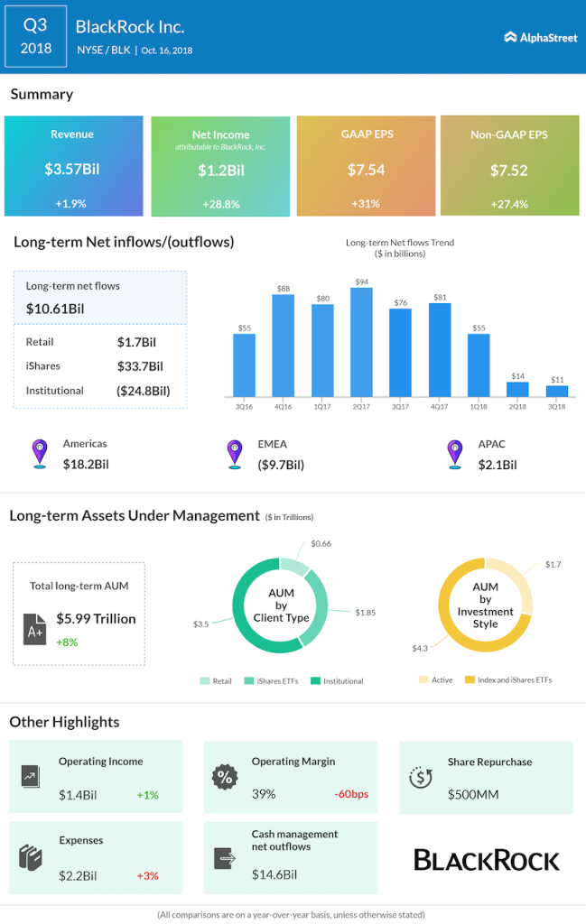Image resolution: width=586 pixels, height=924 pixels.
Task: Click the 1Q18 bar in flows chart
Action: pyautogui.click(x=479, y=365)
